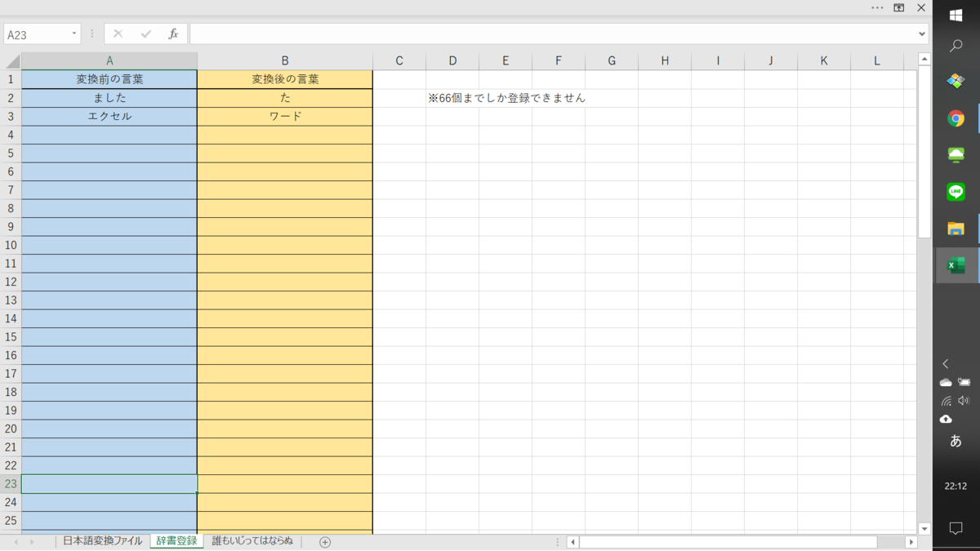Go to previous sheet tab arrow
Screen dimensions: 980x551
click(x=16, y=542)
